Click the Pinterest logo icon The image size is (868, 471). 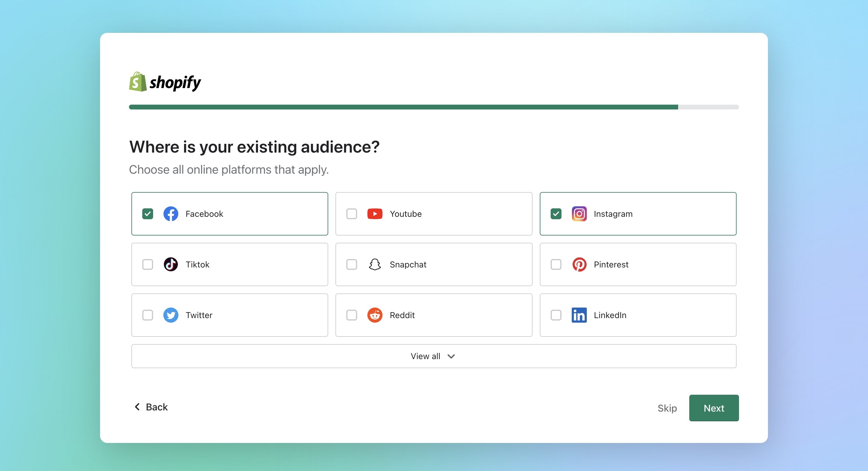click(579, 264)
